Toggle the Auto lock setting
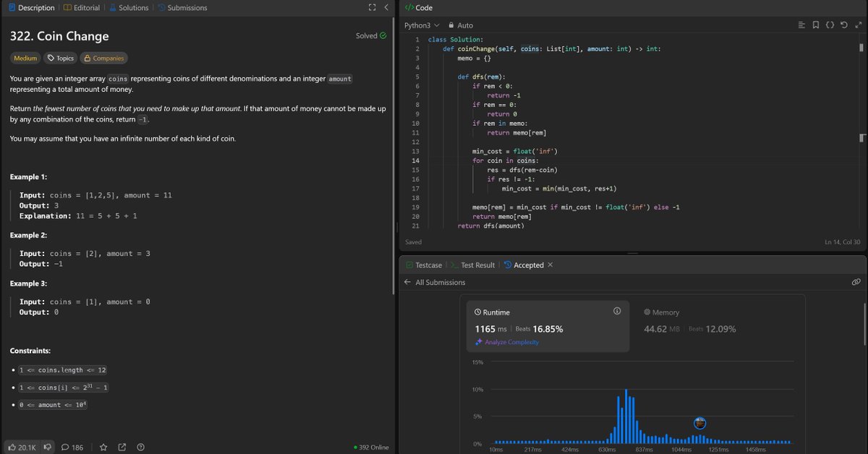This screenshot has height=454, width=868. [x=461, y=25]
